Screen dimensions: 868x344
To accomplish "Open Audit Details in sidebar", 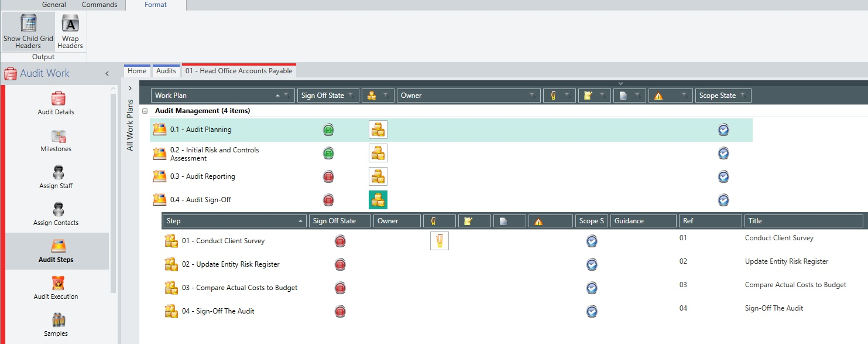I will tap(56, 103).
